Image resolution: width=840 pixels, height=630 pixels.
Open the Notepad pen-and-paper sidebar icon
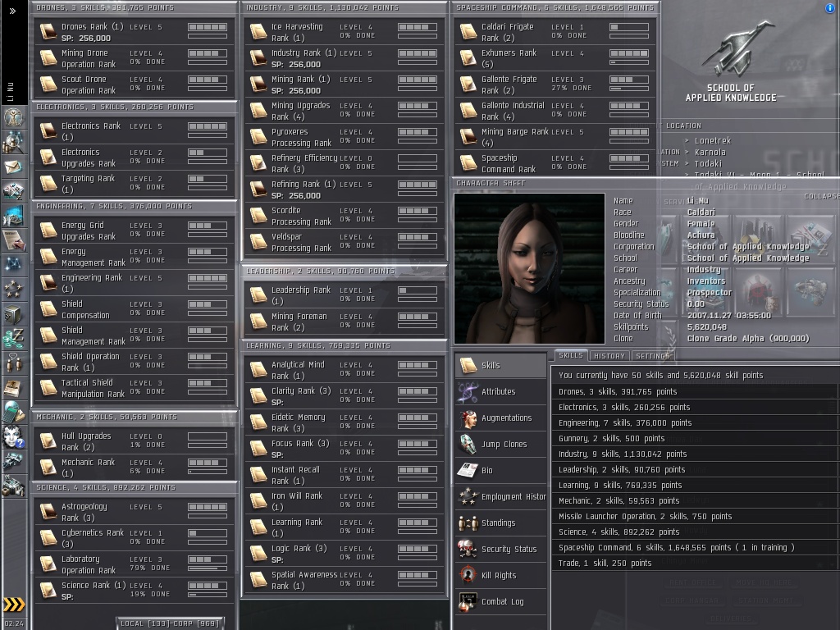click(x=13, y=240)
